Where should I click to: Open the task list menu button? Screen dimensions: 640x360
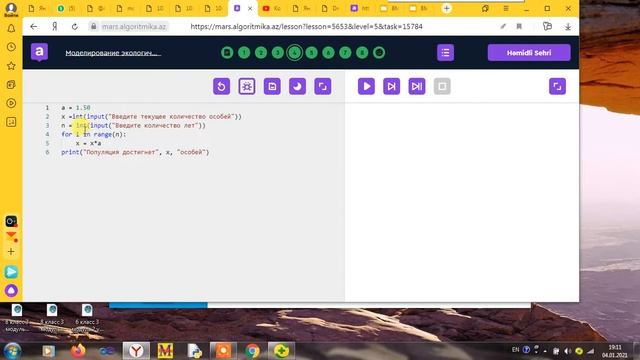click(445, 53)
